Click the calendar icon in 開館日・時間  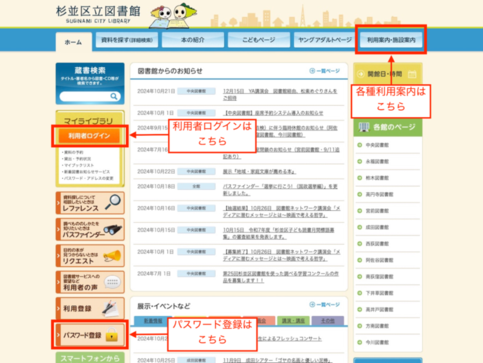(412, 74)
